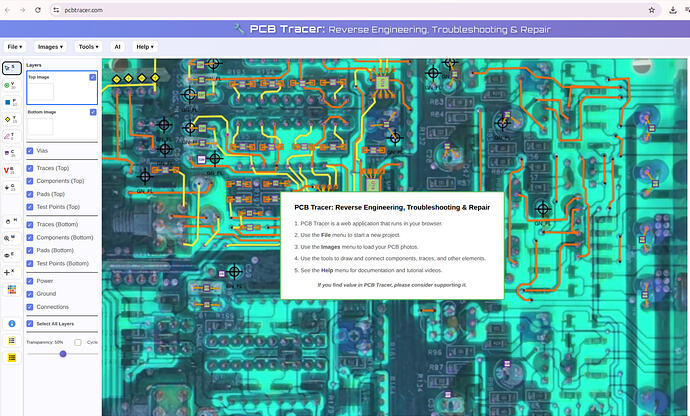Toggle Test Points (Bottom) checkbox
This screenshot has height=416, width=690.
point(30,263)
